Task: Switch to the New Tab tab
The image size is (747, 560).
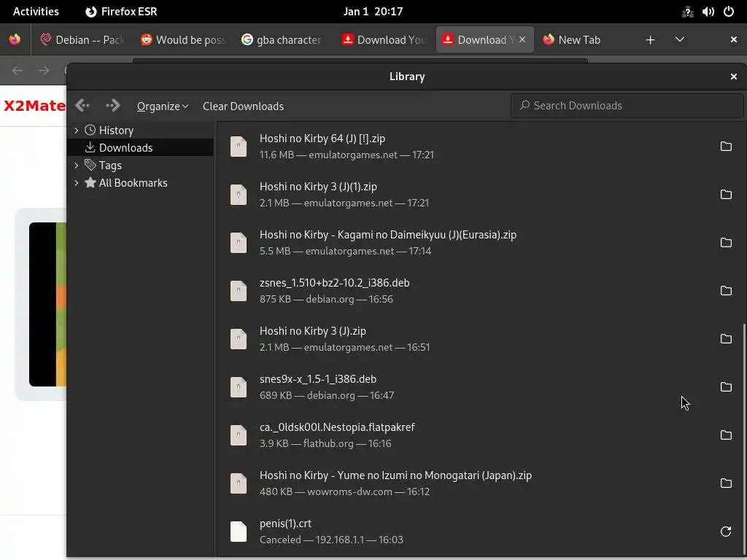Action: tap(586, 39)
